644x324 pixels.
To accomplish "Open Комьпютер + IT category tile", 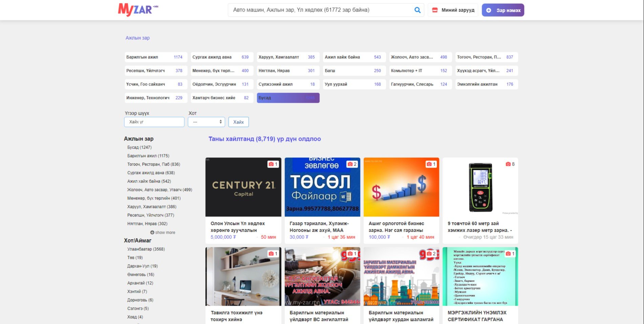I will coord(420,71).
